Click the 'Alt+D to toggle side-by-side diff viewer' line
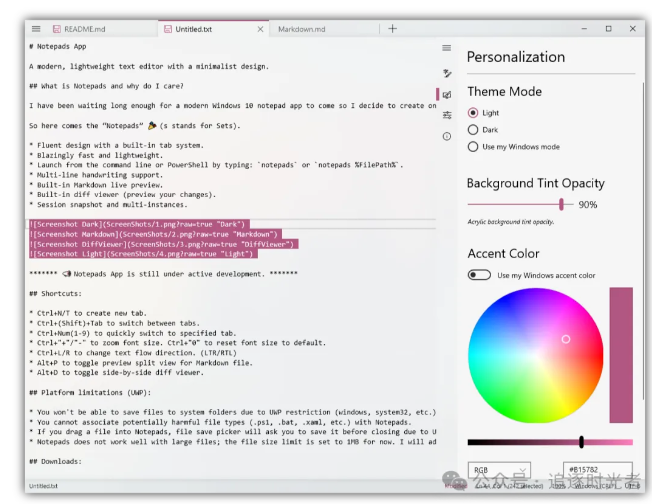The height and width of the screenshot is (504, 652). click(117, 373)
